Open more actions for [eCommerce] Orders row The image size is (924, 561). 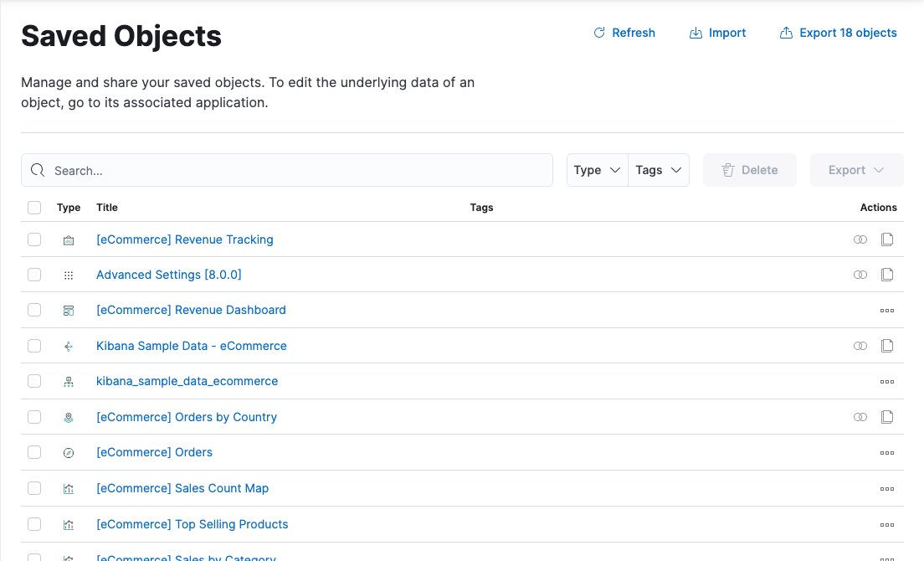pyautogui.click(x=887, y=453)
